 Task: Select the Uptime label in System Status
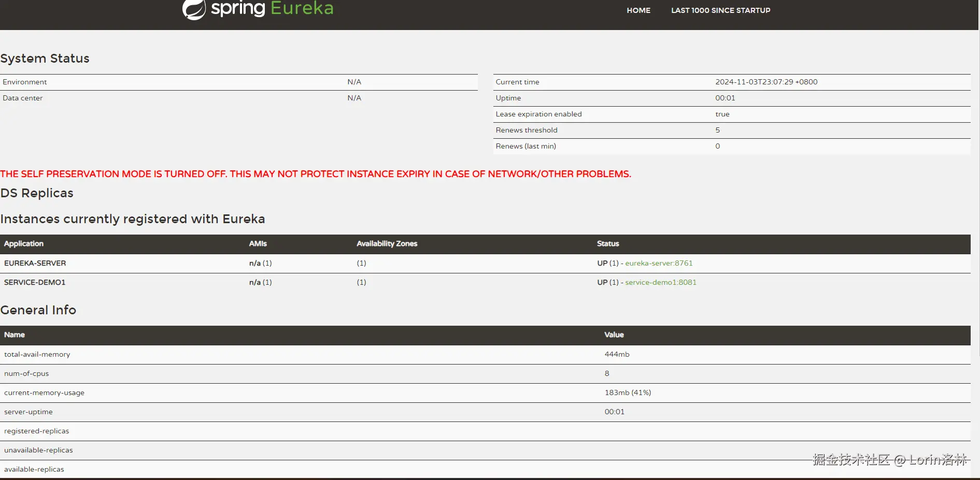tap(508, 98)
